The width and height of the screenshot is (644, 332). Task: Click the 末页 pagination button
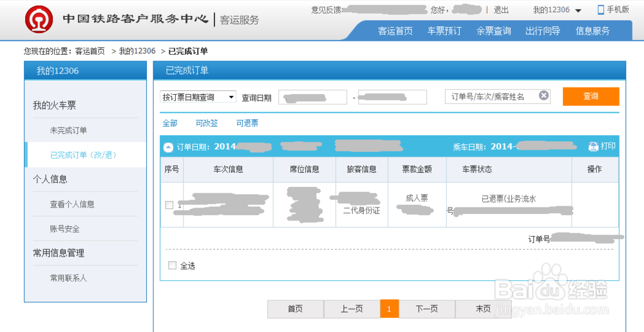click(x=484, y=309)
